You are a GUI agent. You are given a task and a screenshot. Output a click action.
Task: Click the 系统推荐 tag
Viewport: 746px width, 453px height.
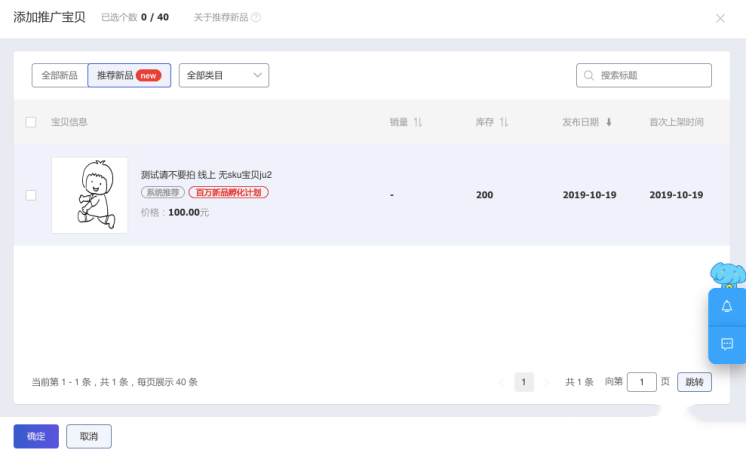pos(163,192)
